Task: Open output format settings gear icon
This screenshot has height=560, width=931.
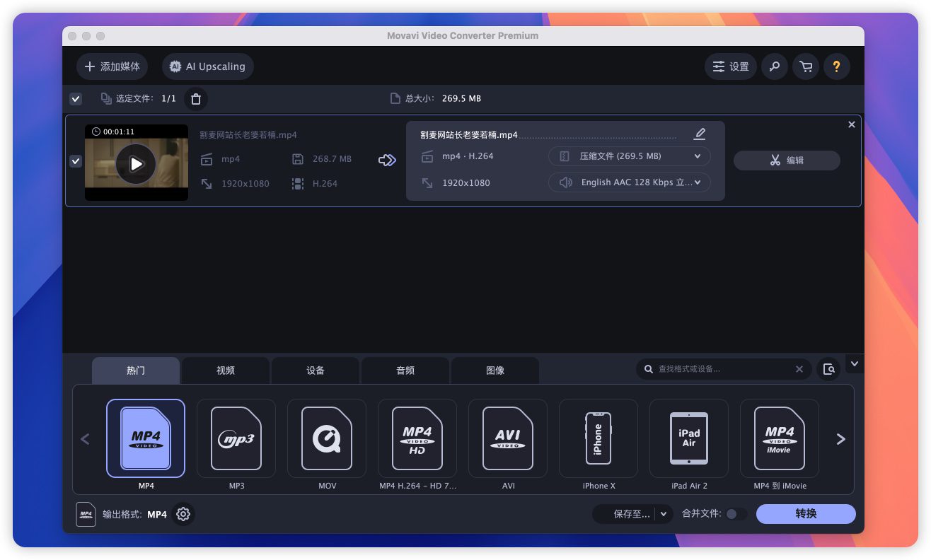Action: pyautogui.click(x=183, y=514)
